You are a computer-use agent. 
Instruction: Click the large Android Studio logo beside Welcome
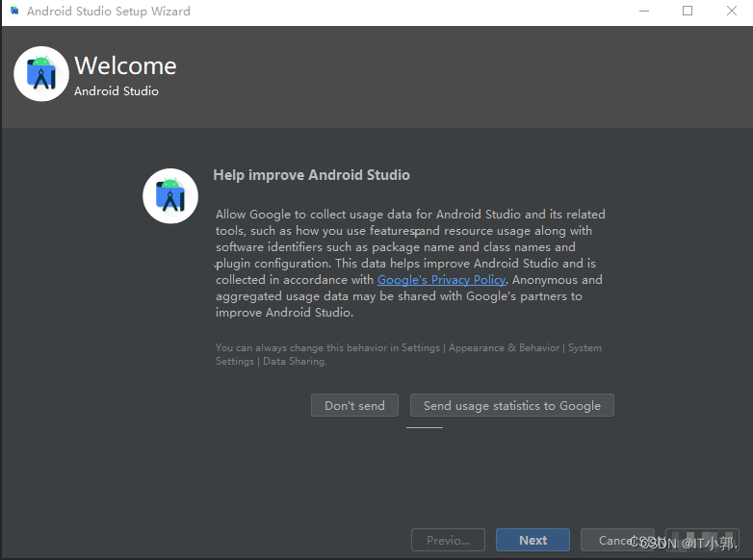(x=41, y=74)
